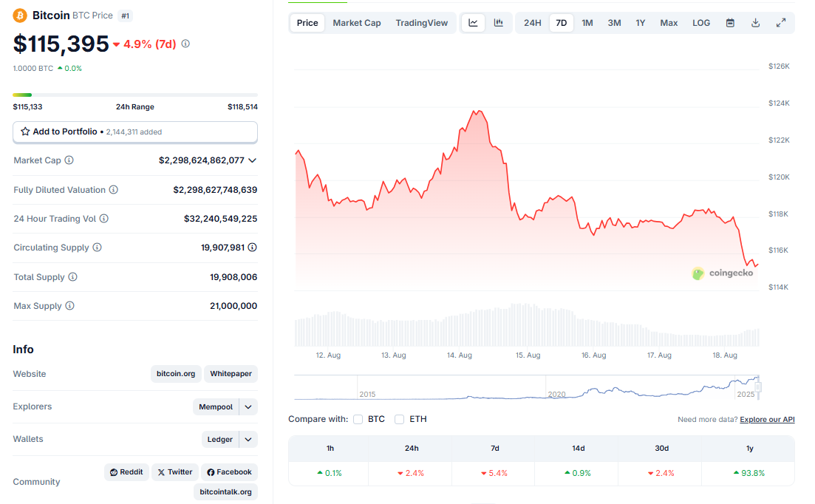This screenshot has width=815, height=504.
Task: Click the 24h -2.4% performance cell
Action: (411, 474)
